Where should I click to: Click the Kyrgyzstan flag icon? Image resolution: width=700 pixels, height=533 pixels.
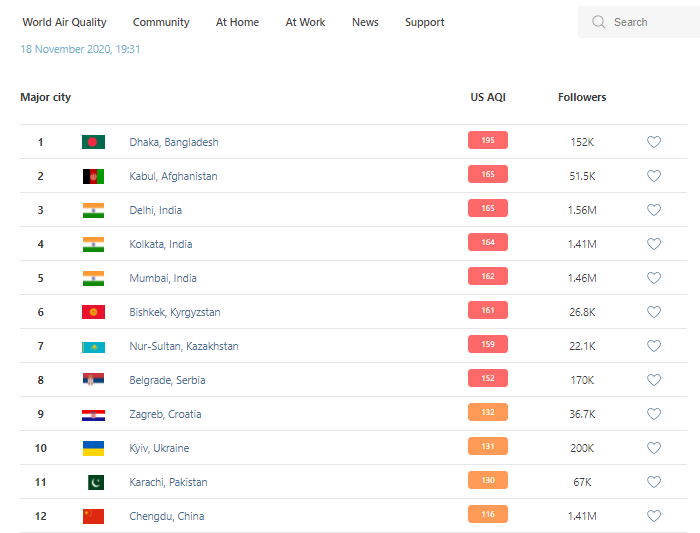coord(93,312)
